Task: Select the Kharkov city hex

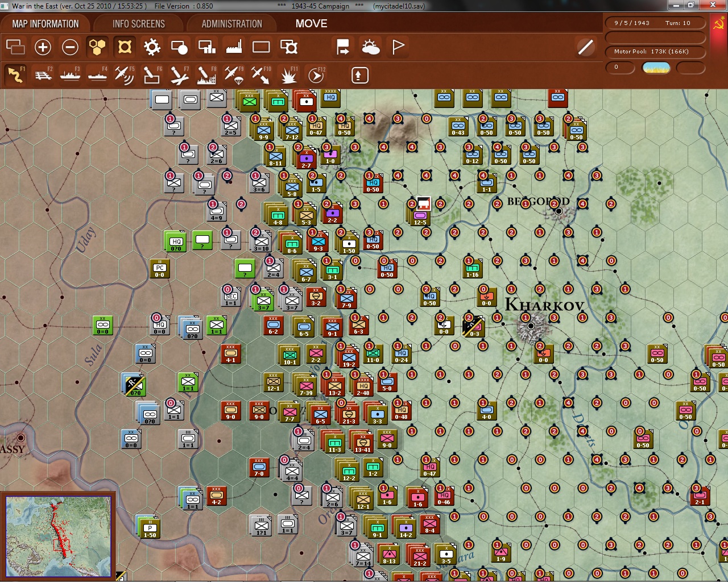Action: click(531, 326)
